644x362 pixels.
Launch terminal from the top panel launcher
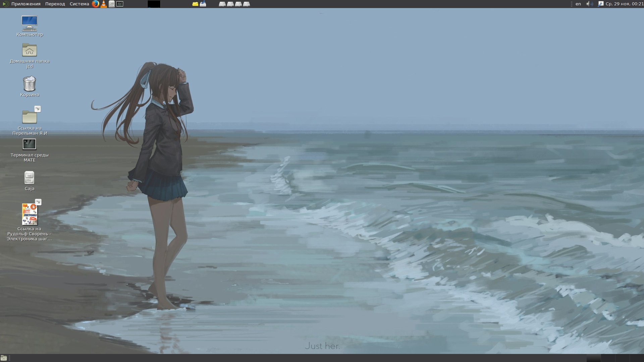click(120, 4)
